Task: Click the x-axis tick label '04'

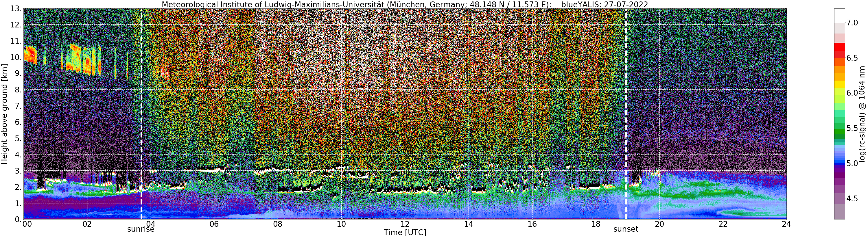Action: 151,224
